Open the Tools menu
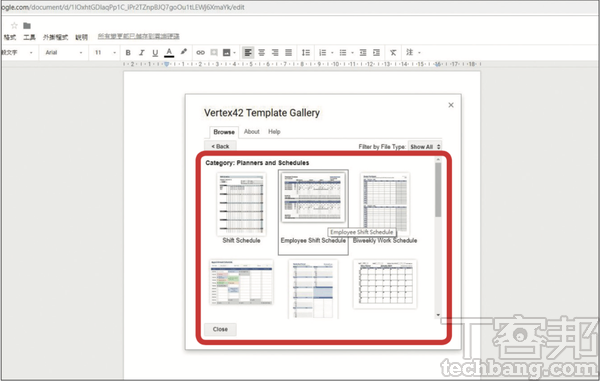The image size is (600, 381). point(29,37)
